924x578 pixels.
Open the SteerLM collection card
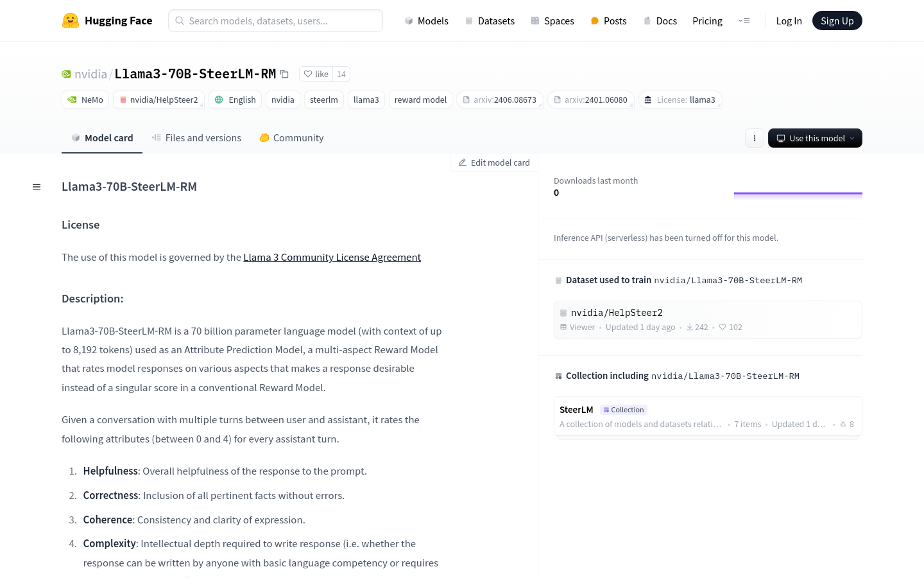coord(708,416)
